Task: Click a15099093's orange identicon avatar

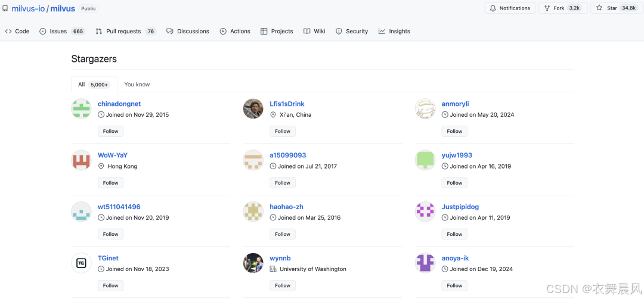Action: (x=253, y=160)
